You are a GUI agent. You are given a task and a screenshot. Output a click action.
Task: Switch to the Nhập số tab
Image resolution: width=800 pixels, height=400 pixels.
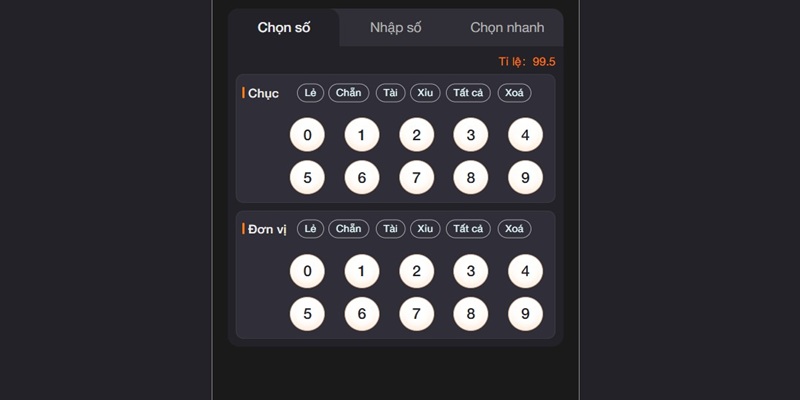point(395,27)
